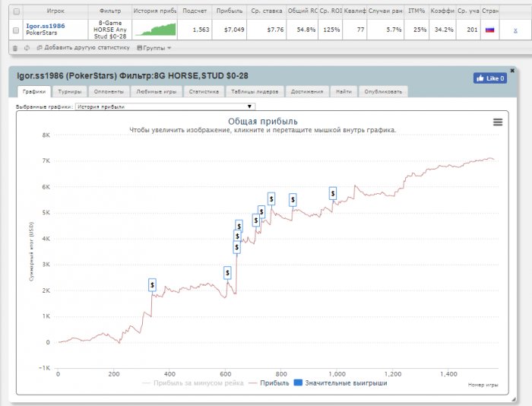532x406 pixels.
Task: Open the chart hamburger menu icon
Action: click(498, 122)
